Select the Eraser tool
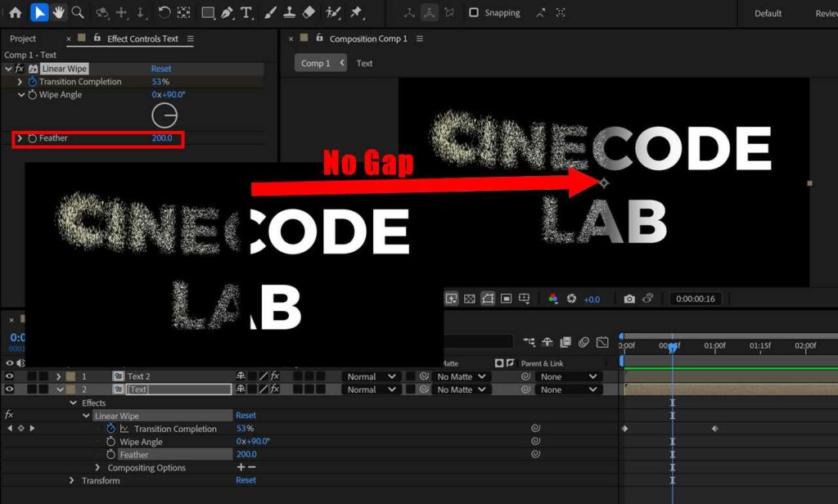This screenshot has width=838, height=504. [x=309, y=12]
